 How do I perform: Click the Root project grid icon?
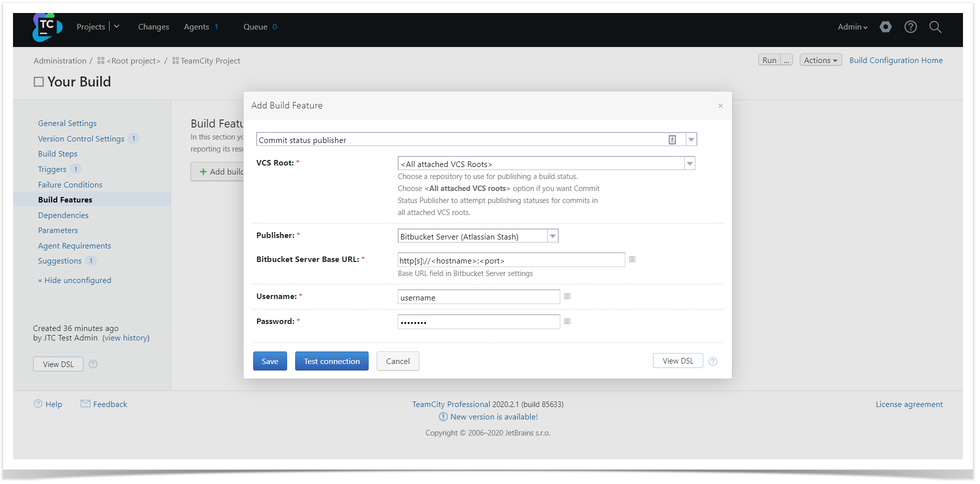101,60
